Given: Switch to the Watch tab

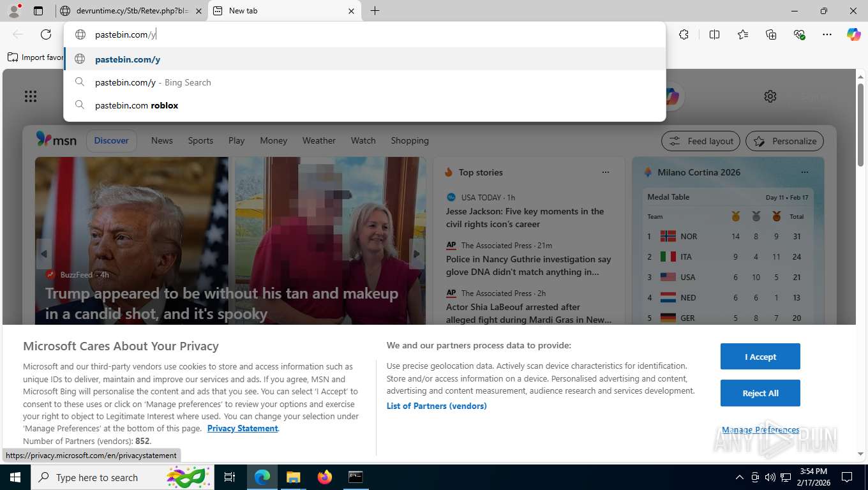Looking at the screenshot, I should pyautogui.click(x=363, y=140).
